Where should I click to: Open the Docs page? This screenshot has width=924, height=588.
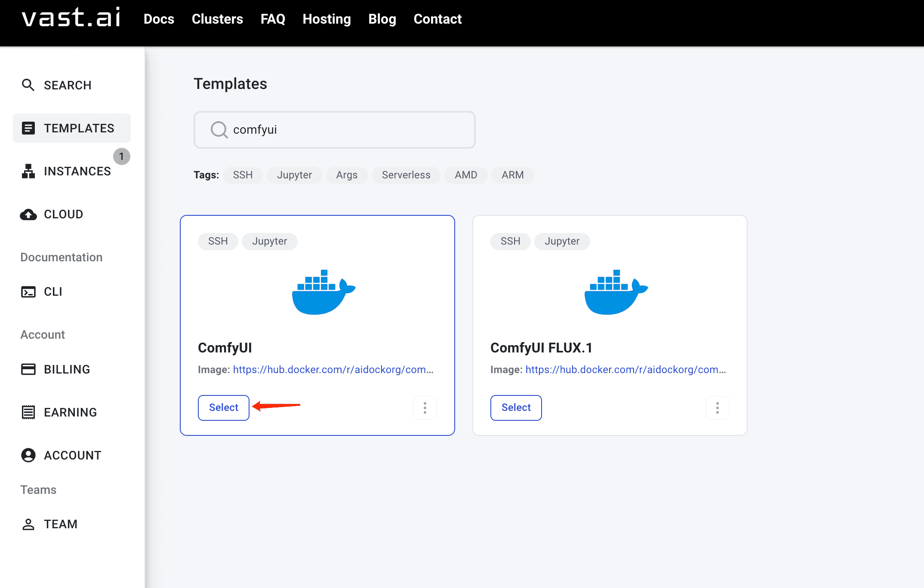(159, 19)
